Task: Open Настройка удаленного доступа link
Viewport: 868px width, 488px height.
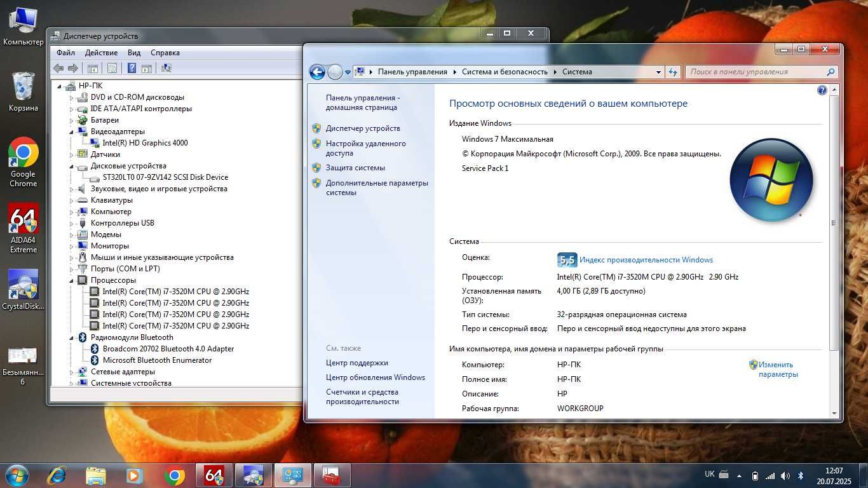Action: click(366, 148)
